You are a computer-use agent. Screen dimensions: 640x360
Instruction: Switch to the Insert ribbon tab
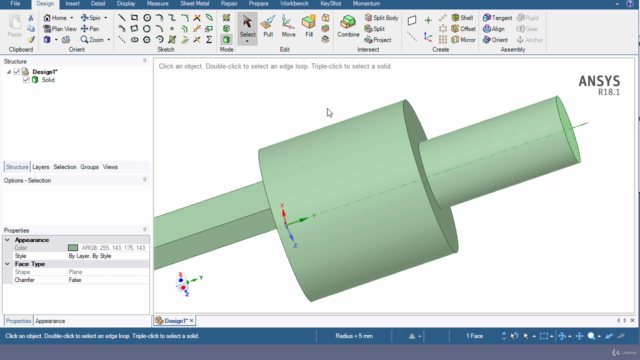pos(72,4)
